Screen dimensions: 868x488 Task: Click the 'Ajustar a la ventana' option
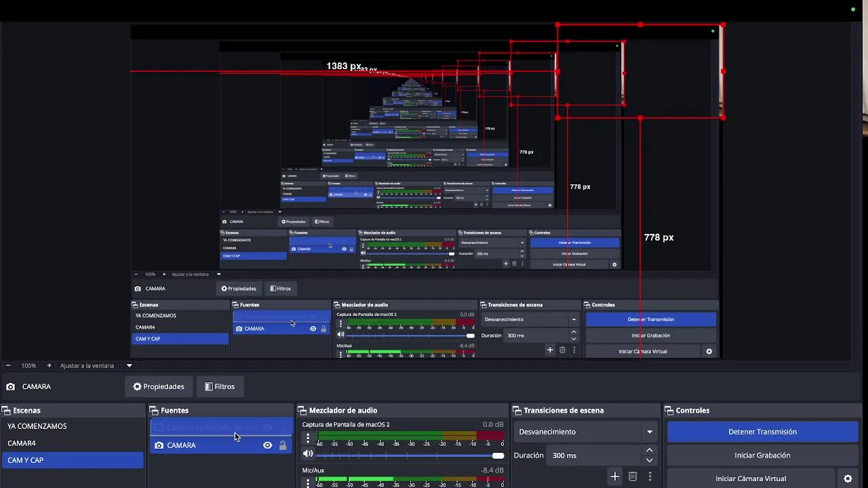[87, 365]
